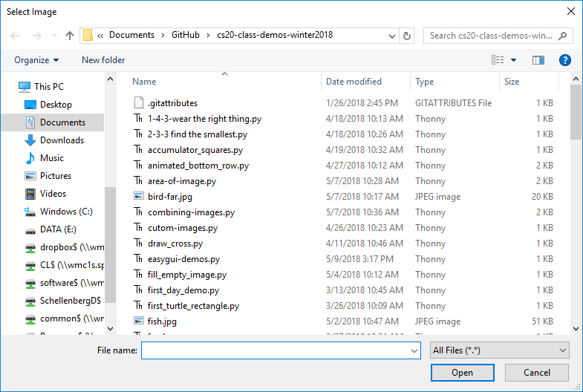The width and height of the screenshot is (583, 392).
Task: Expand the address bar history dropdown
Action: tap(391, 36)
